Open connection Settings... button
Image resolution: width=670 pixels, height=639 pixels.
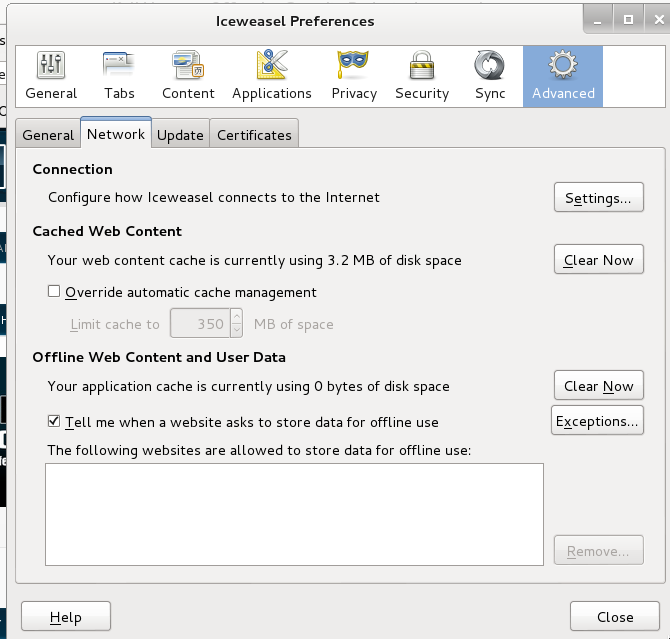[599, 197]
